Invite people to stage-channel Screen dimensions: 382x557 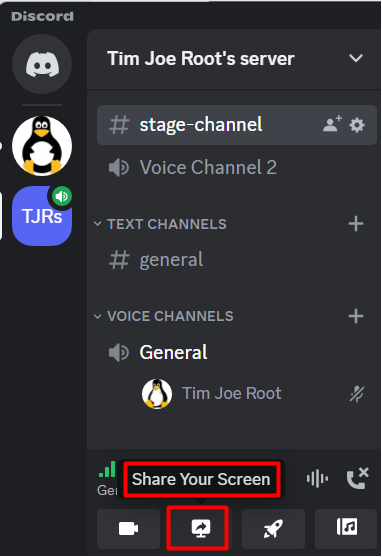pos(332,124)
